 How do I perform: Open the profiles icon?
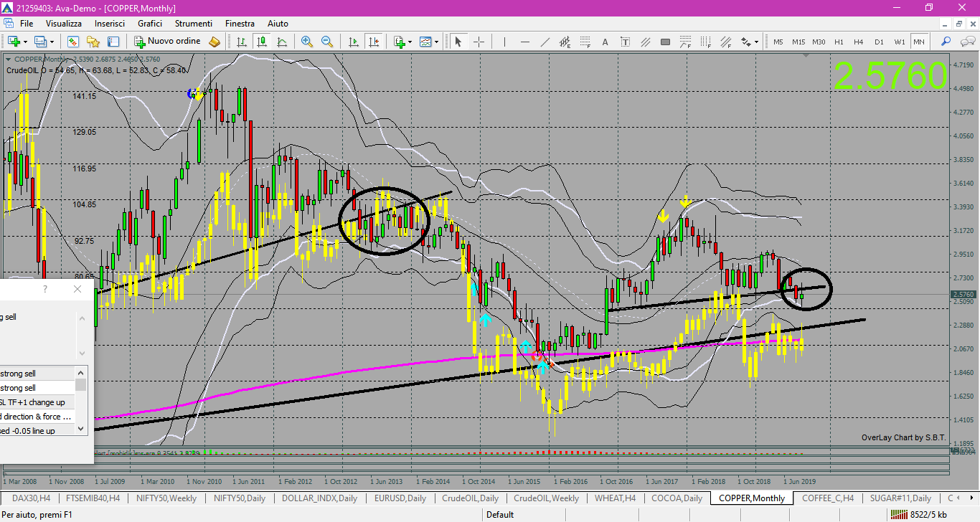pos(41,42)
